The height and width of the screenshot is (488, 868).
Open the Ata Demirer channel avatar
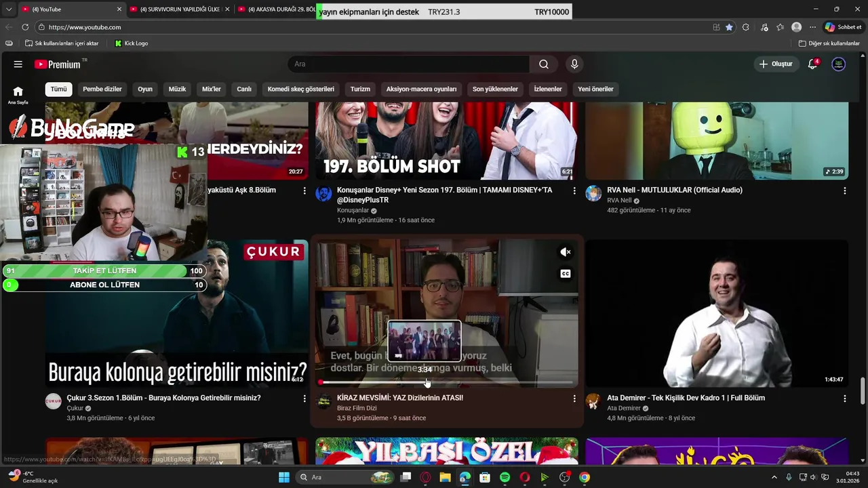pyautogui.click(x=594, y=402)
